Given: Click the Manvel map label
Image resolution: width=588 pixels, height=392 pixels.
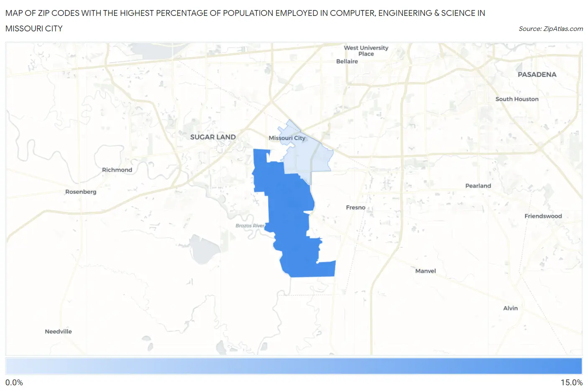Looking at the screenshot, I should coord(425,271).
